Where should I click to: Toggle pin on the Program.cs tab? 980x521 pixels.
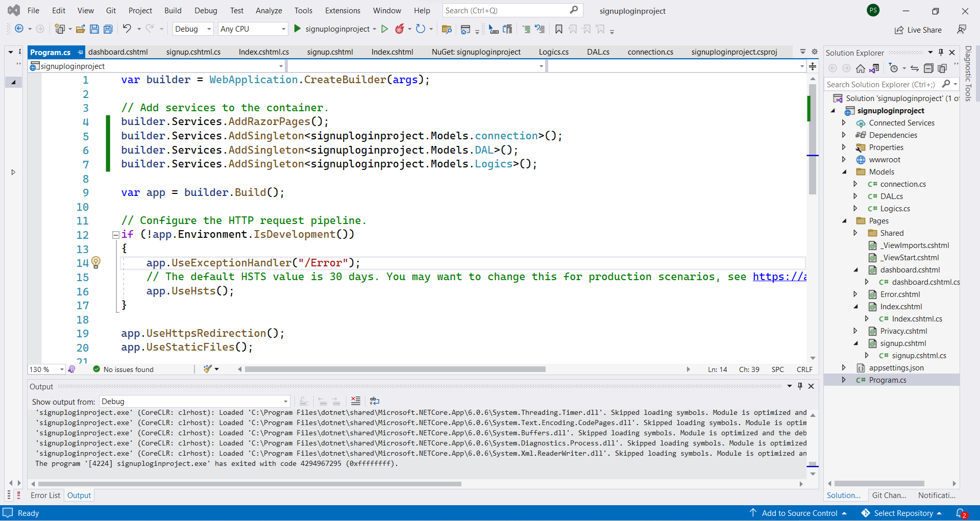coord(80,53)
